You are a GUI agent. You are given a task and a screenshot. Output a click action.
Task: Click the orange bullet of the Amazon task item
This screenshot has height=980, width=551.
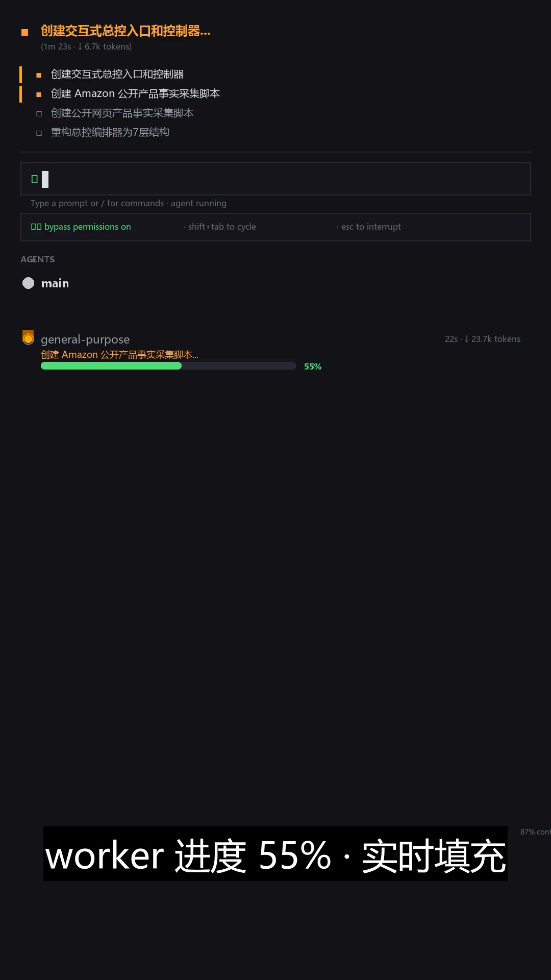(39, 94)
